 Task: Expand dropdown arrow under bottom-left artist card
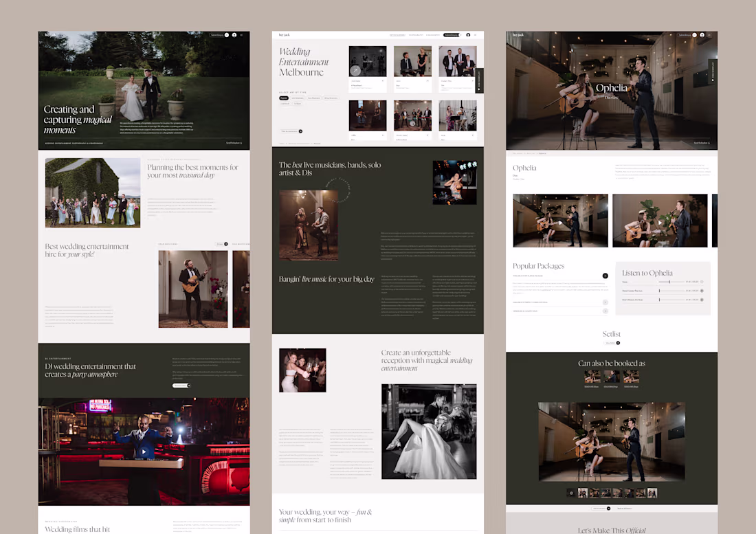(x=383, y=135)
